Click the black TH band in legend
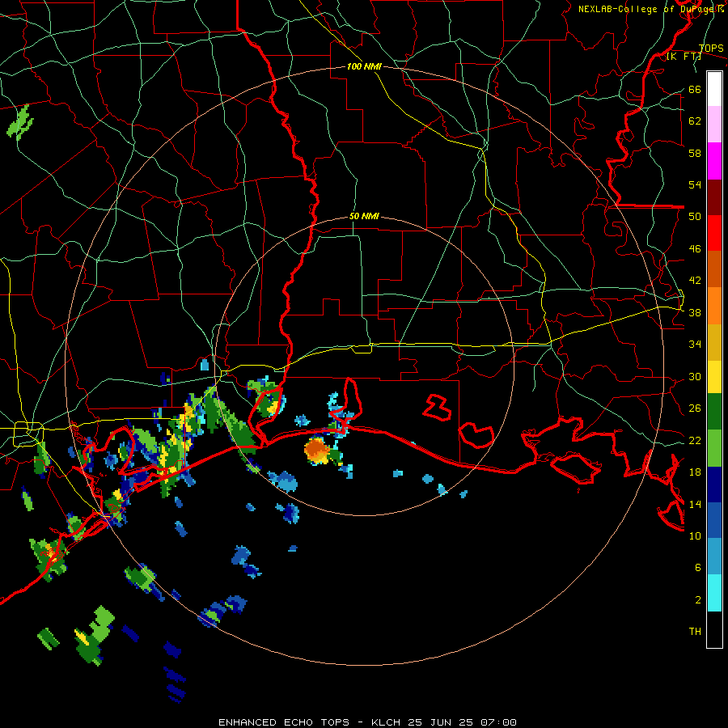Screen dimensions: 728x728 (x=714, y=629)
